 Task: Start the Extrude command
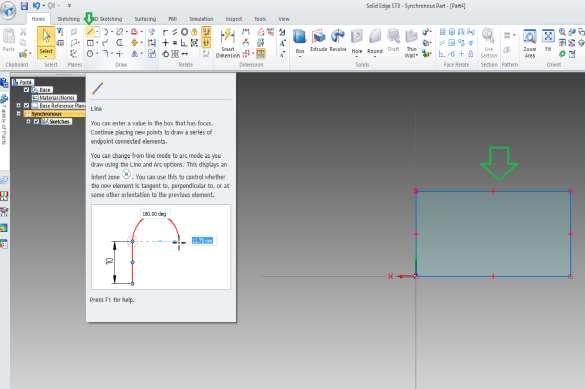click(318, 40)
